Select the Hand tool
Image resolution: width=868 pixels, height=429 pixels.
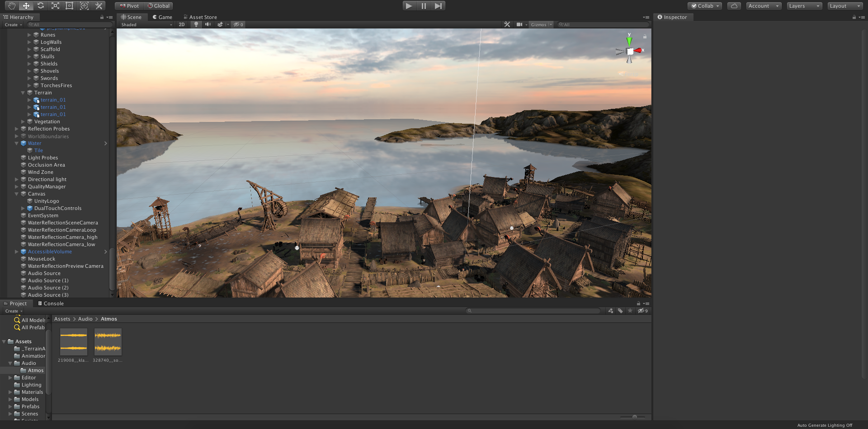(x=12, y=6)
